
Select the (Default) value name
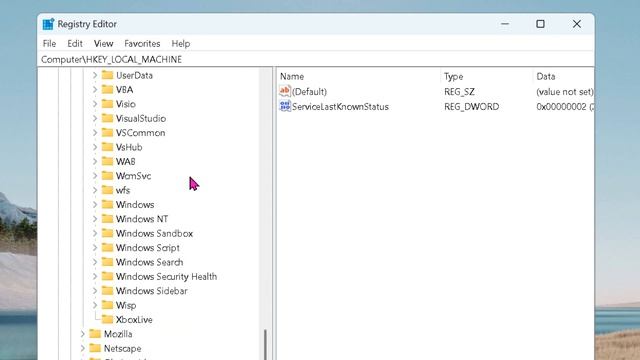(x=309, y=91)
